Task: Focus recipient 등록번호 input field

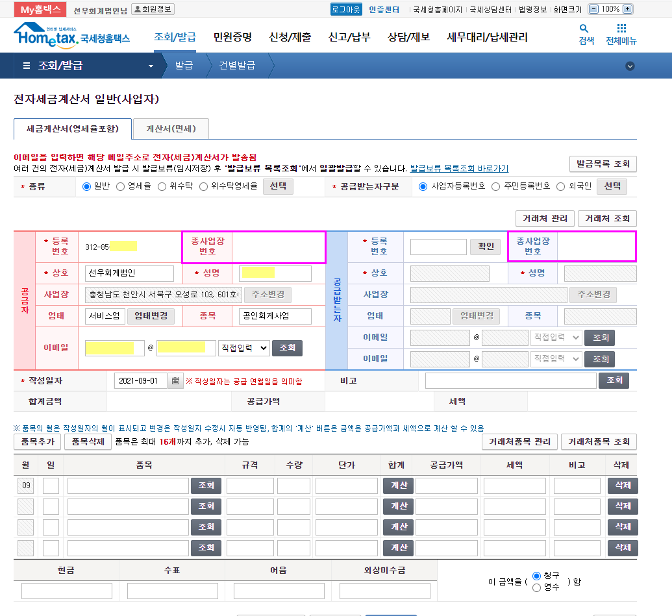Action: coord(438,247)
